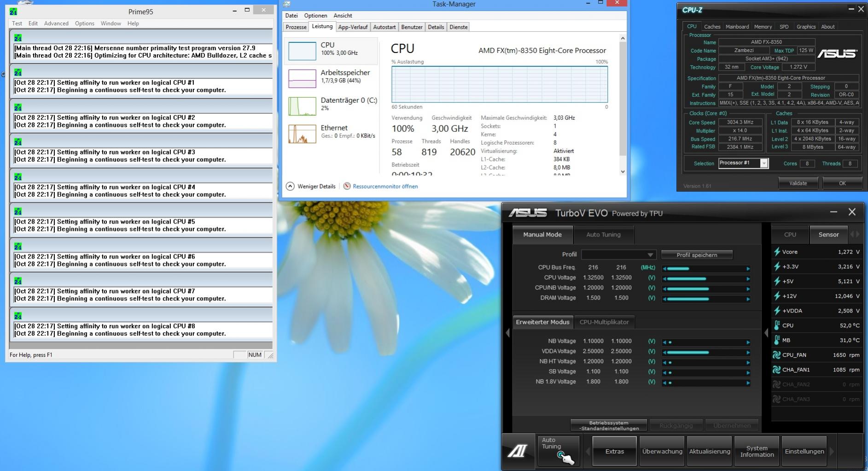Viewport: 868px width, 471px height.
Task: Click the Validate button in CPU-Z
Action: point(798,183)
